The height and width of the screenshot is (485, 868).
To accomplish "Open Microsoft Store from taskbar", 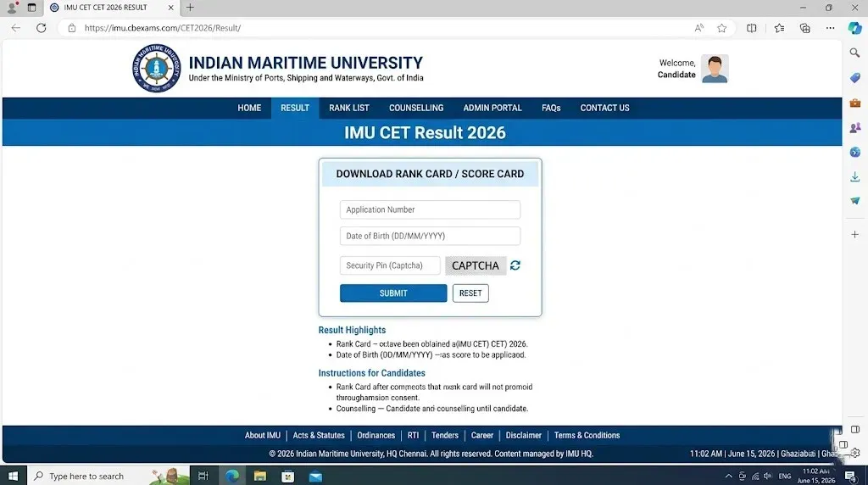I will (x=287, y=477).
